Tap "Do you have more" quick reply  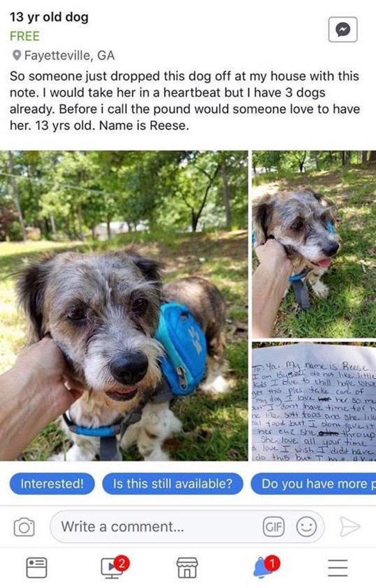[x=314, y=484]
